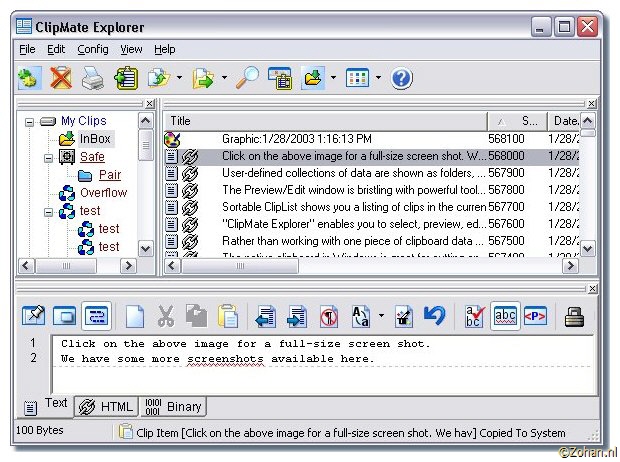Click the green recycle icon at toolbar start
Image resolution: width=620 pixels, height=462 pixels.
pos(30,78)
